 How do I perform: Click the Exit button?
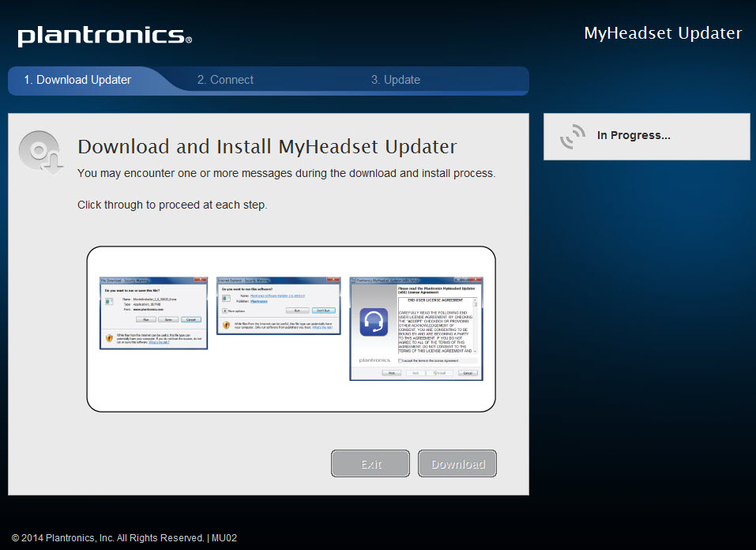pyautogui.click(x=370, y=464)
